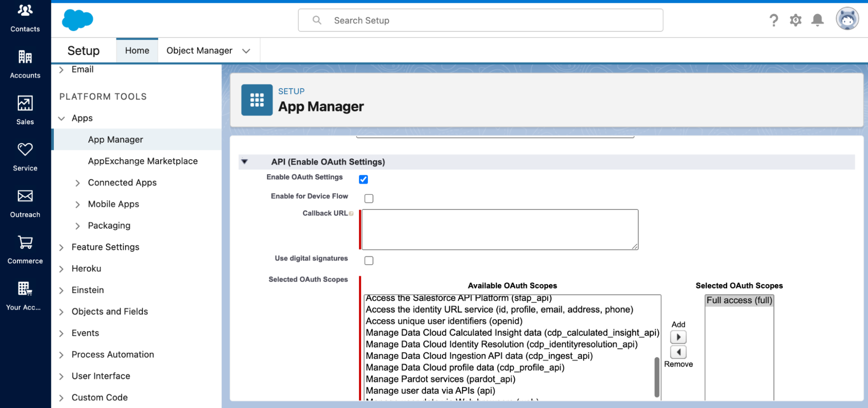Screen dimensions: 868x408
Task: Collapse the API (Enable OAuth Settings) section
Action: (245, 162)
